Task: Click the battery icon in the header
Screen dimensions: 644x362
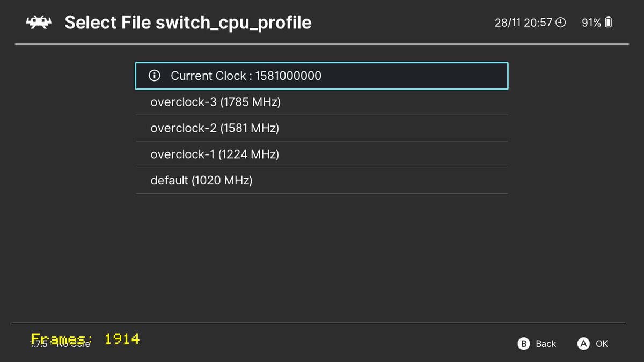Action: (608, 23)
